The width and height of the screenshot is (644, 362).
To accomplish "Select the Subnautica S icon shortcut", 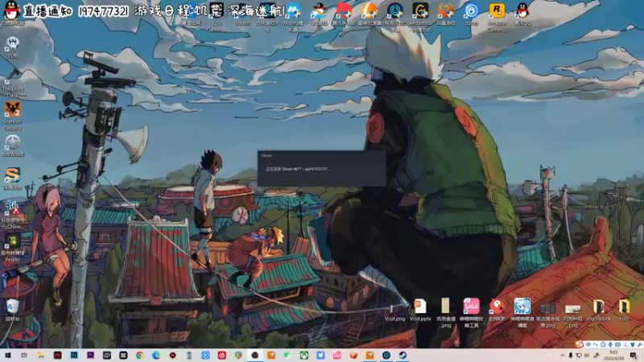I will [12, 179].
